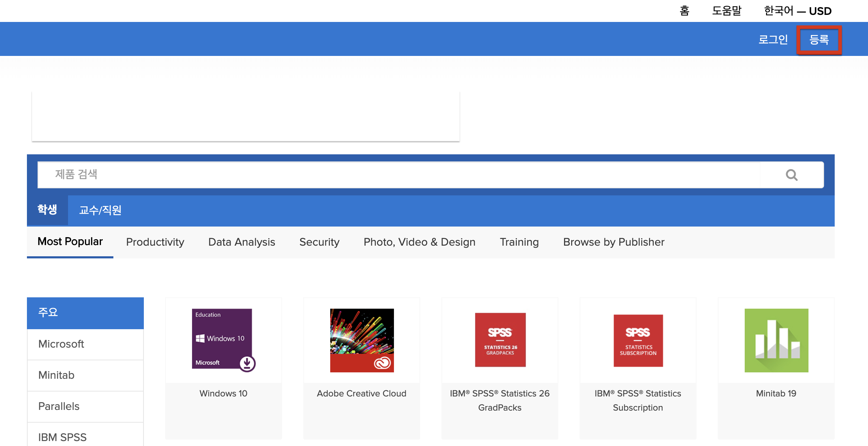Select the SPSS Statistics Subscription icon

(638, 341)
